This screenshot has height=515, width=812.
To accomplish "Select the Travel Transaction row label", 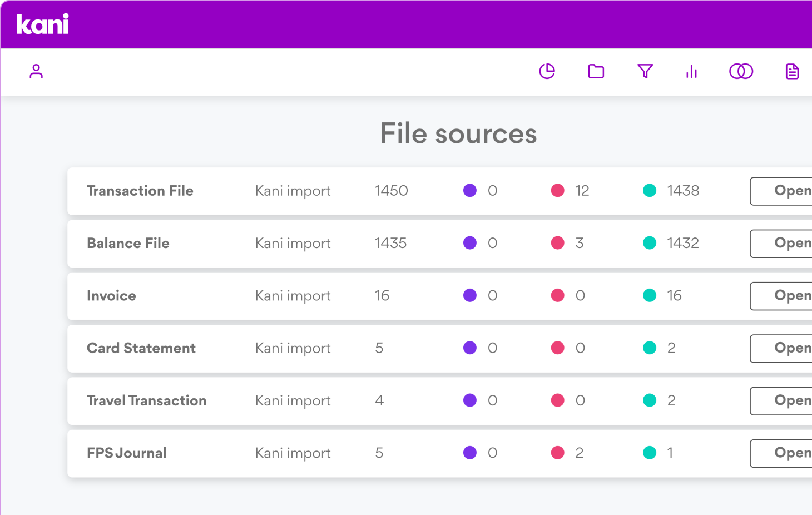I will (x=147, y=400).
